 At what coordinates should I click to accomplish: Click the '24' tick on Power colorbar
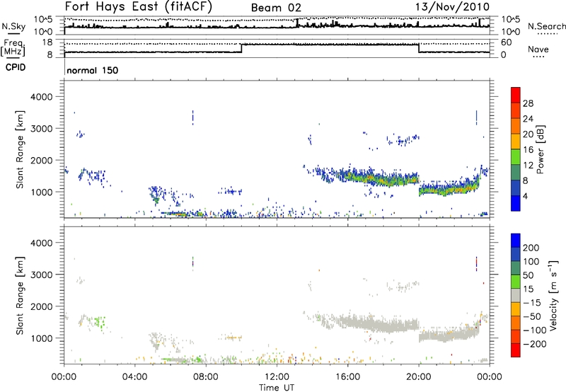pyautogui.click(x=528, y=119)
